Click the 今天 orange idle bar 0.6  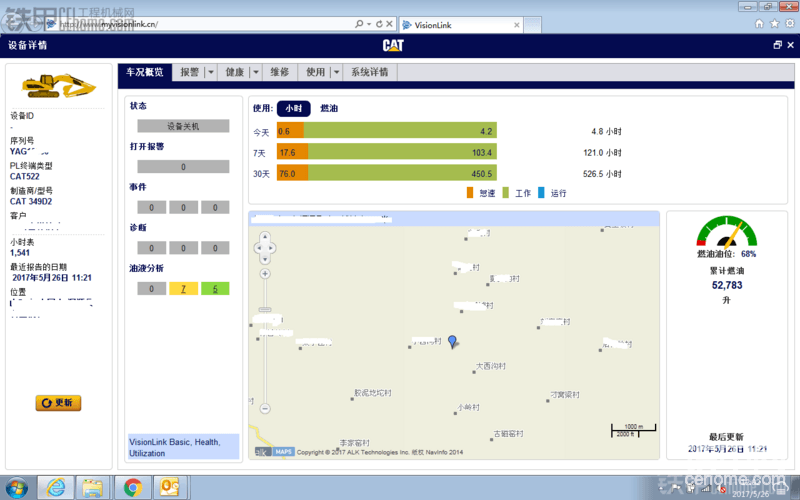pos(290,131)
